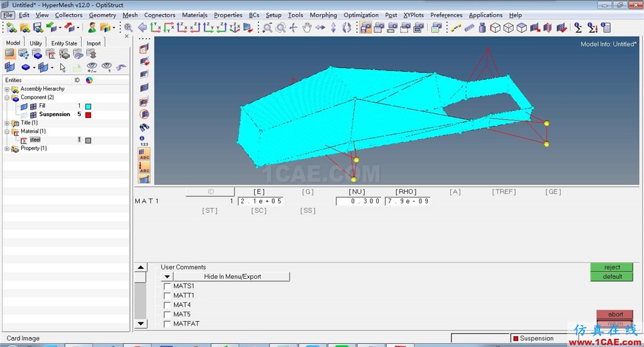The image size is (644, 347).
Task: Open dropdown arrow beside Import toolbar icon
Action: click(x=60, y=28)
